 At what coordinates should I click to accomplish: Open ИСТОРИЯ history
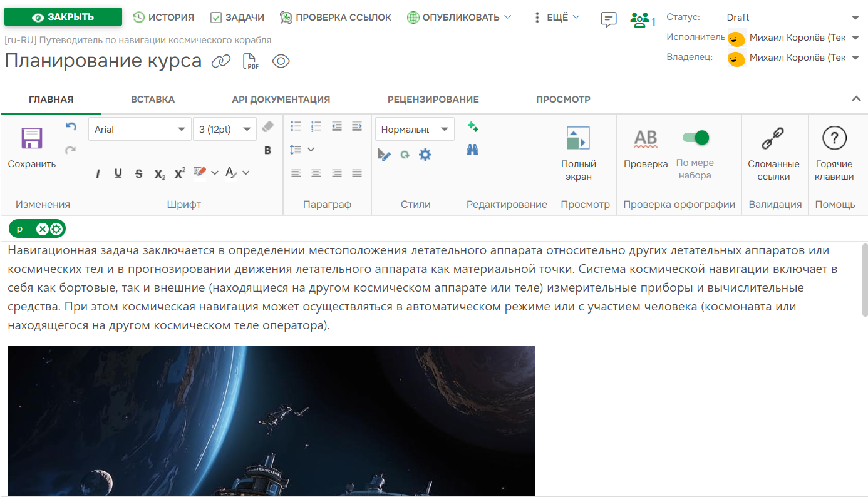[163, 18]
